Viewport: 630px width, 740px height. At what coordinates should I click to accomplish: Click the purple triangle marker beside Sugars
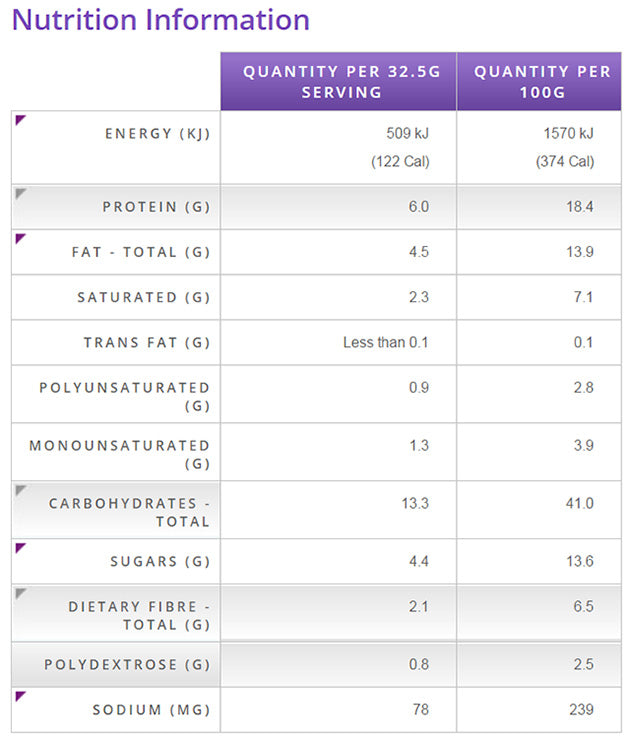point(20,548)
